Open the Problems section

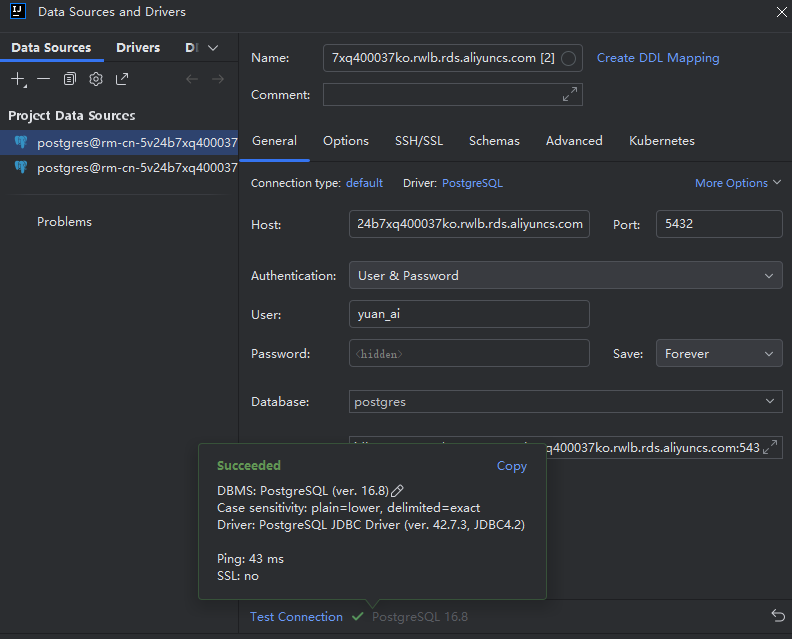click(64, 222)
